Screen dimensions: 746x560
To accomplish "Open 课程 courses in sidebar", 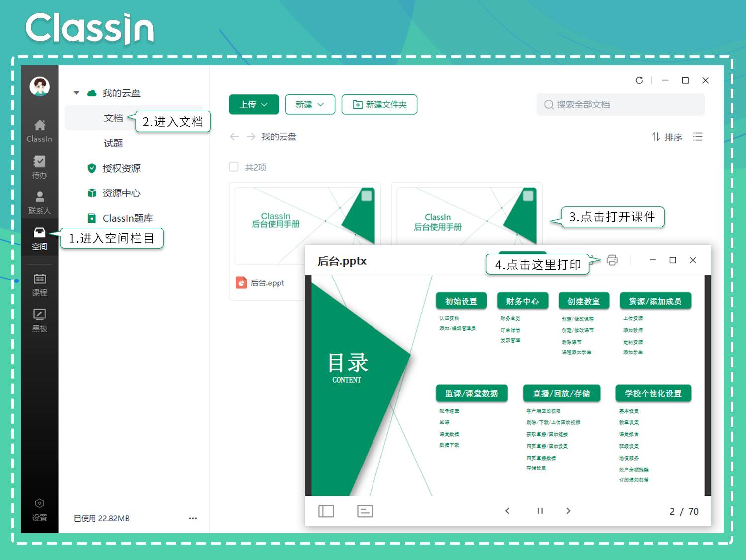I will 39,285.
